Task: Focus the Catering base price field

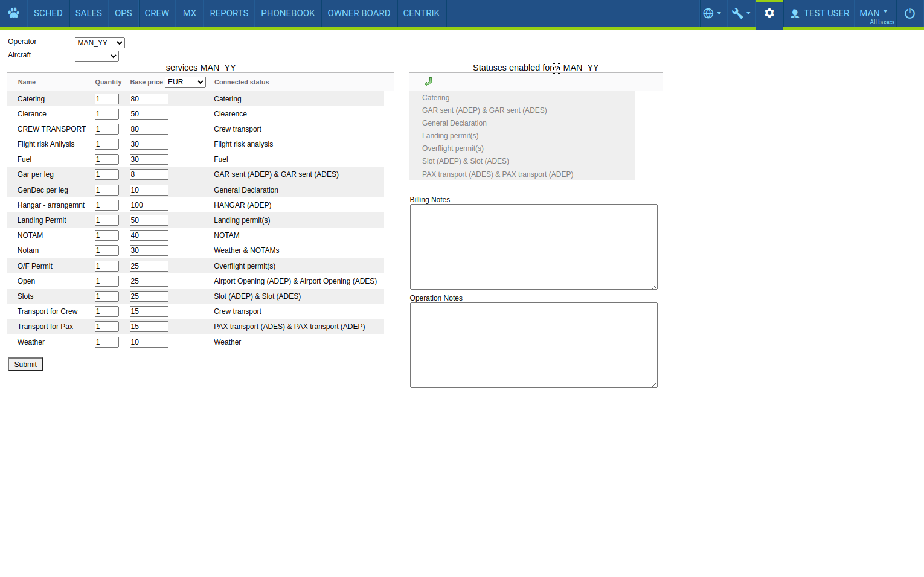Action: [149, 99]
